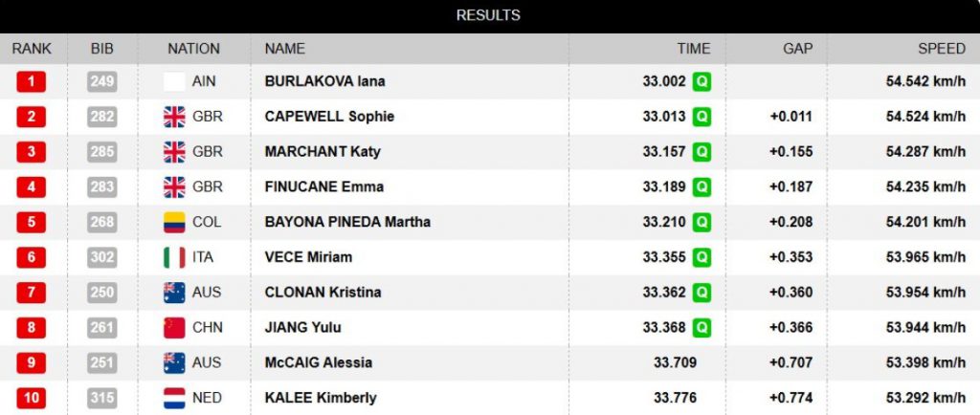Click the Colombia flag icon
Viewport: 980px width, 415px height.
point(174,222)
